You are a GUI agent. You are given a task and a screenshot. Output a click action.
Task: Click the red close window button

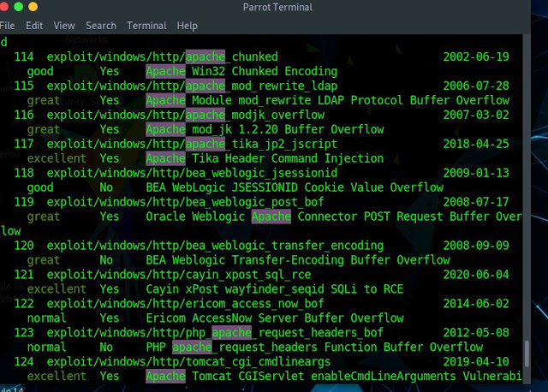click(3, 6)
